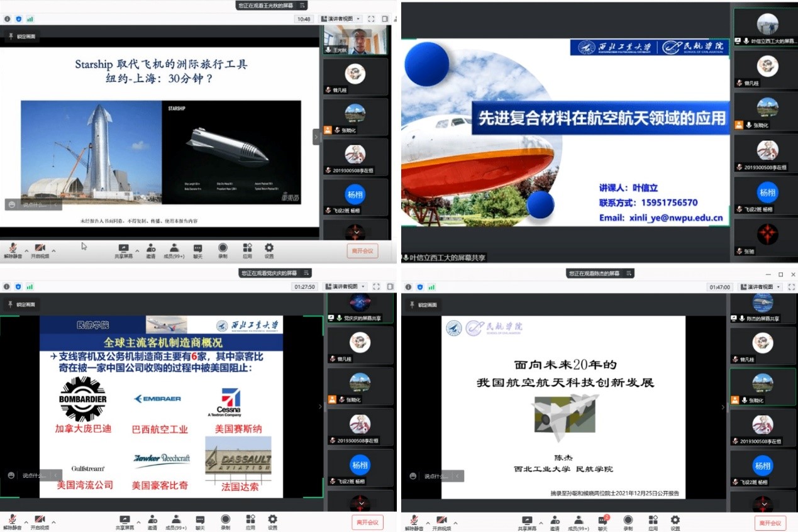This screenshot has width=798, height=532.
Task: Open menu on 您正在观看王光秋的屏幕 banner
Action: tap(302, 6)
